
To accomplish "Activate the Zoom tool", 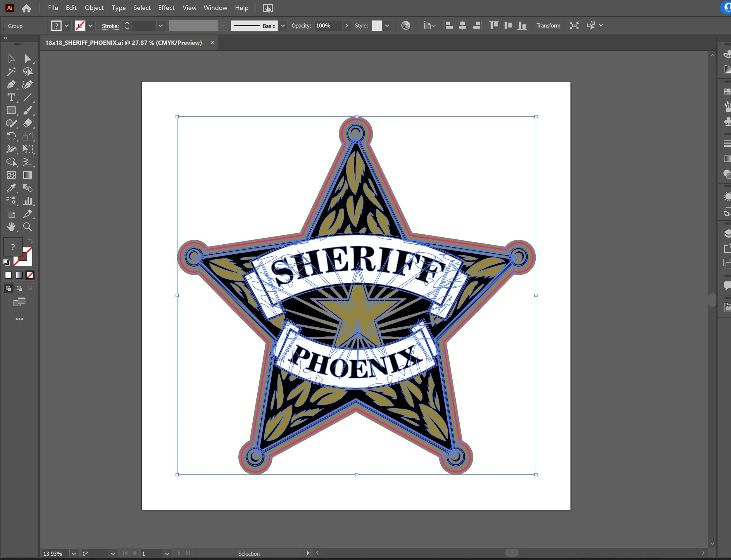I will click(27, 227).
